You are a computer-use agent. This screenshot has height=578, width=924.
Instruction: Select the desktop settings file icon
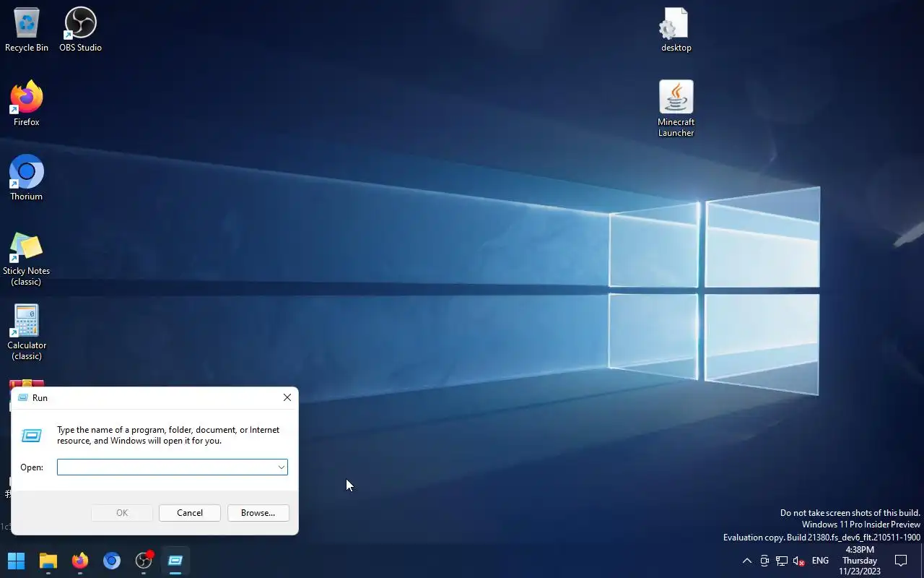tap(676, 29)
